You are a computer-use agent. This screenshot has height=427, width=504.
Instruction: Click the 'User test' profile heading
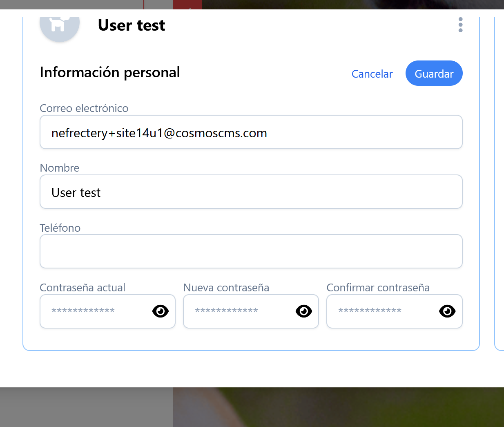click(x=132, y=25)
